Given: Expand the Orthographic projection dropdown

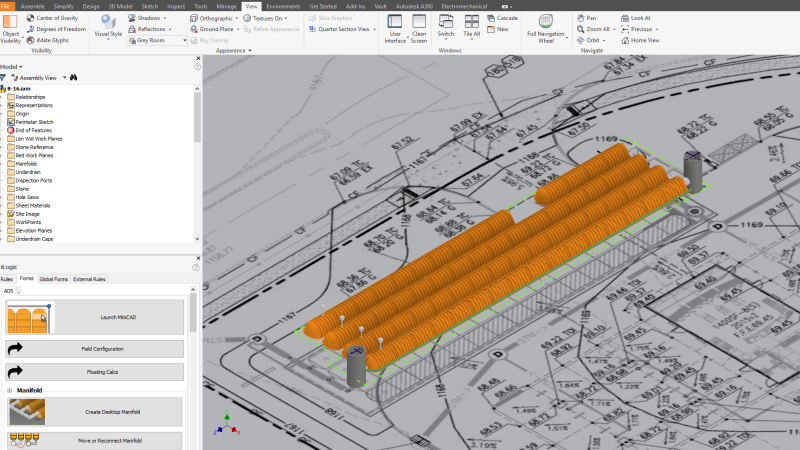Looking at the screenshot, I should [x=236, y=18].
